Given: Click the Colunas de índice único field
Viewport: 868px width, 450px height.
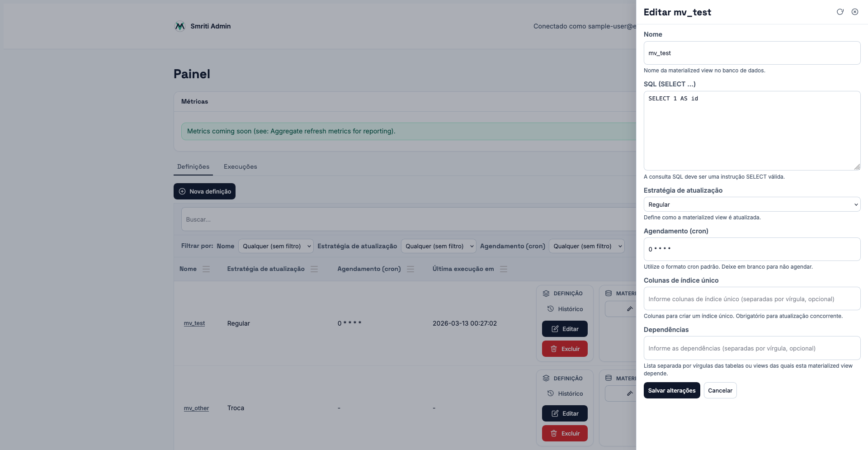Looking at the screenshot, I should click(x=752, y=299).
